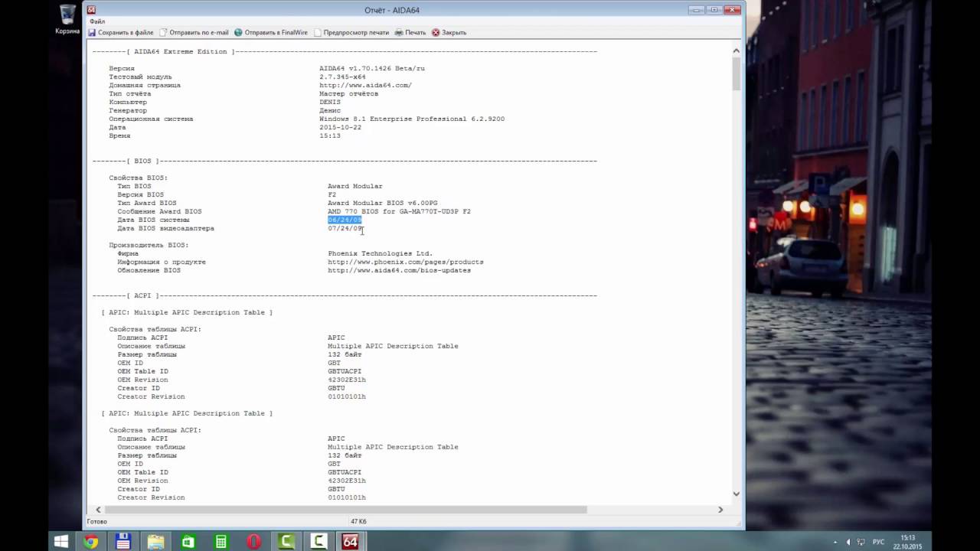Switch to first Camtasia taskbar icon
Image resolution: width=980 pixels, height=551 pixels.
pos(286,542)
